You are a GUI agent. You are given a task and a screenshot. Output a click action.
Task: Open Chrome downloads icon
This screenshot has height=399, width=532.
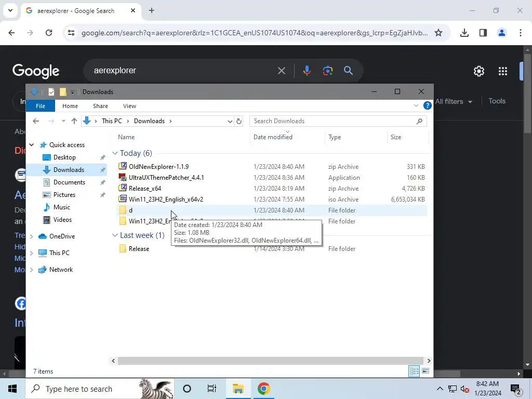pos(464,33)
